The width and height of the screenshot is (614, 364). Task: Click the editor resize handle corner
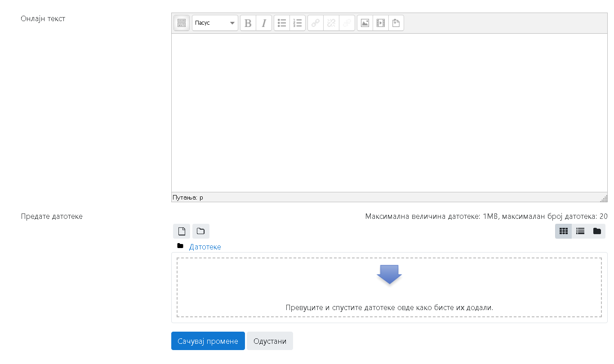(x=604, y=198)
